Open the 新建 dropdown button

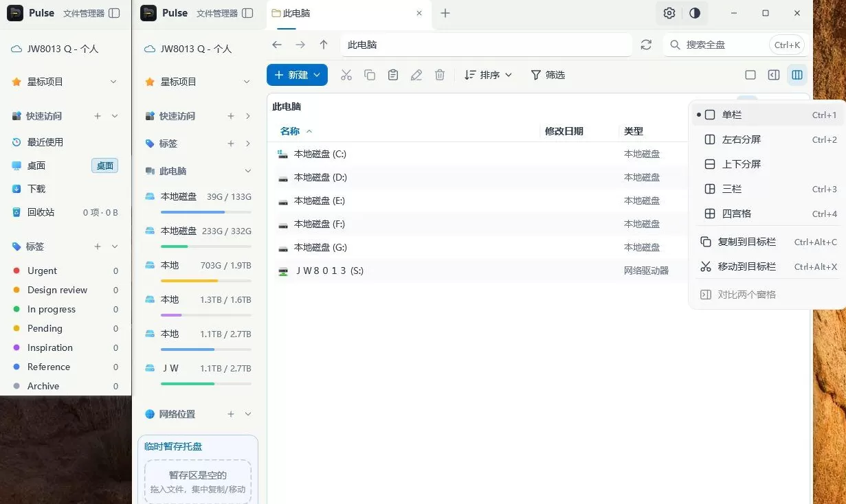pyautogui.click(x=297, y=75)
